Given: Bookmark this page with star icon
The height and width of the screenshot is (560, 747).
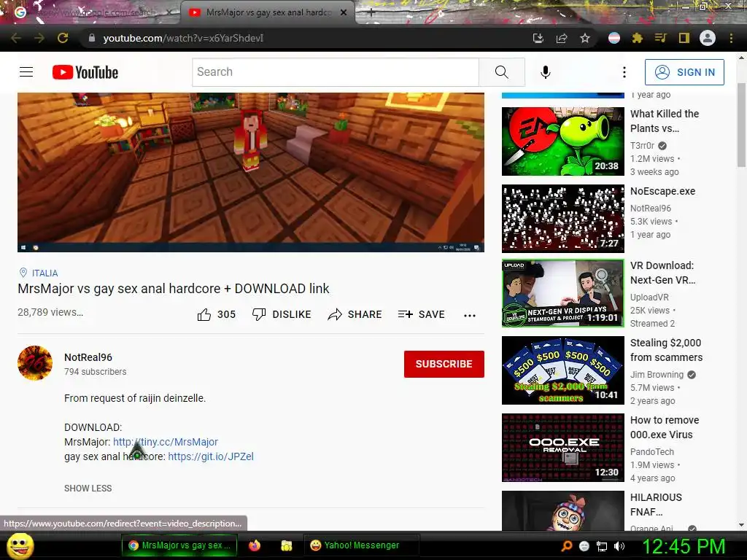Looking at the screenshot, I should [585, 38].
